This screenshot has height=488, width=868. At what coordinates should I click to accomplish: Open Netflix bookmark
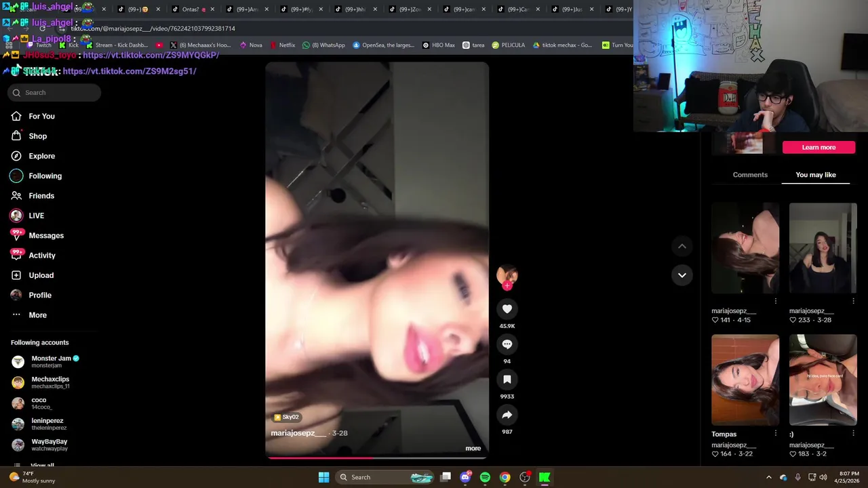[x=282, y=45]
